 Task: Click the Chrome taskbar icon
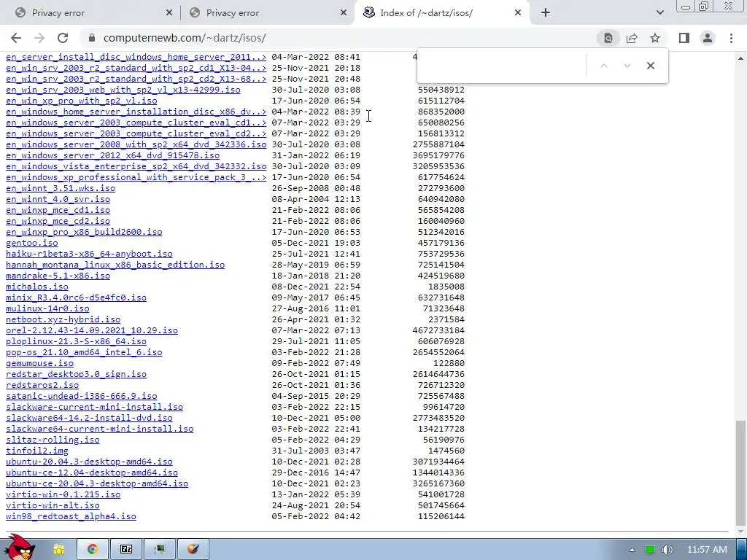pyautogui.click(x=92, y=550)
